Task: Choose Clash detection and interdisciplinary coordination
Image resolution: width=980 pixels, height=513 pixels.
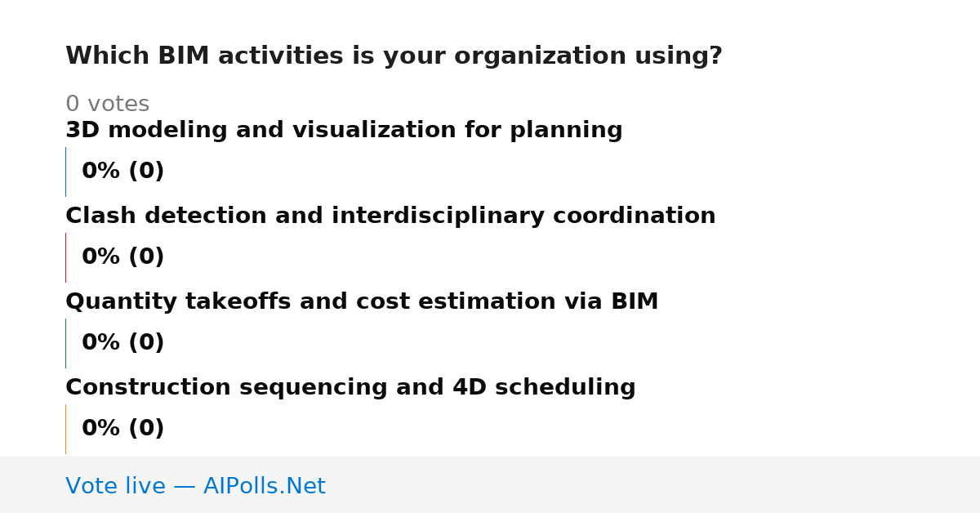Action: 390,216
